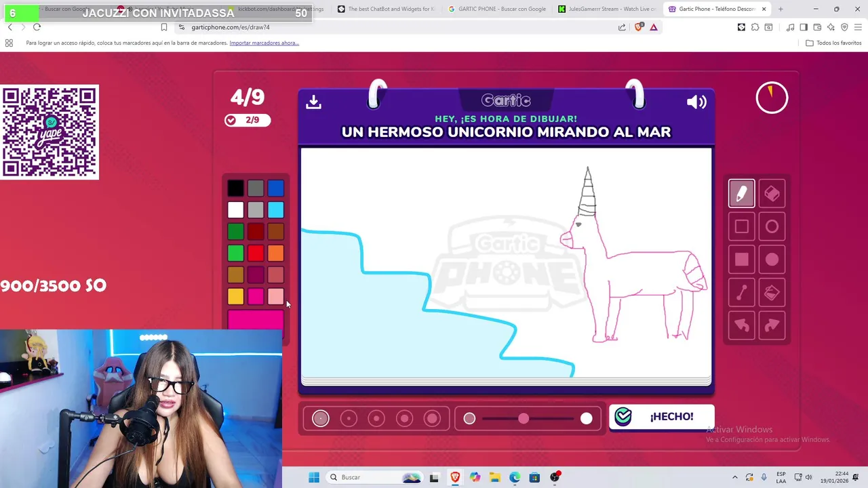Open the Brave Wallet
This screenshot has width=868, height=488.
817,27
